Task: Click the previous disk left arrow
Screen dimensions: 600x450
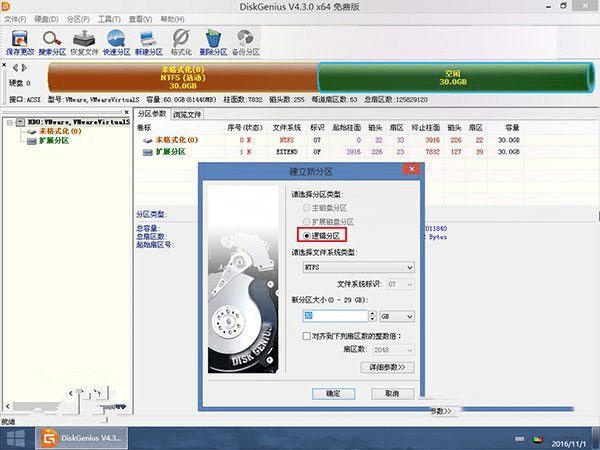Action: click(x=15, y=68)
